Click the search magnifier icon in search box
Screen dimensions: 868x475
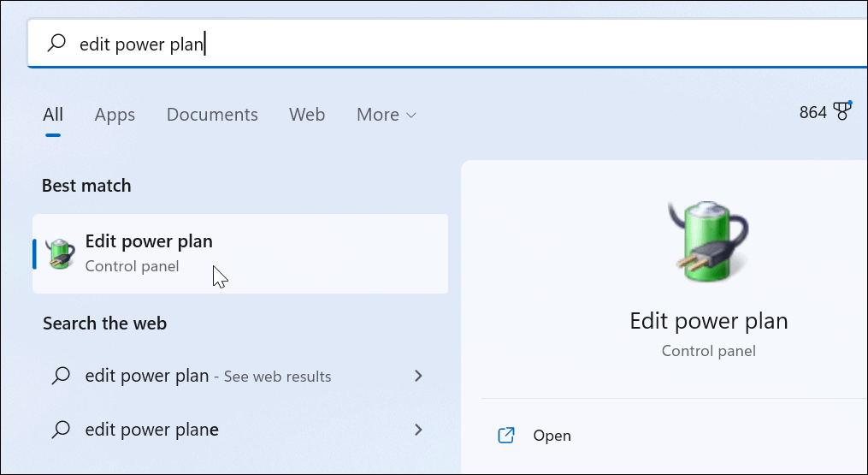click(56, 43)
